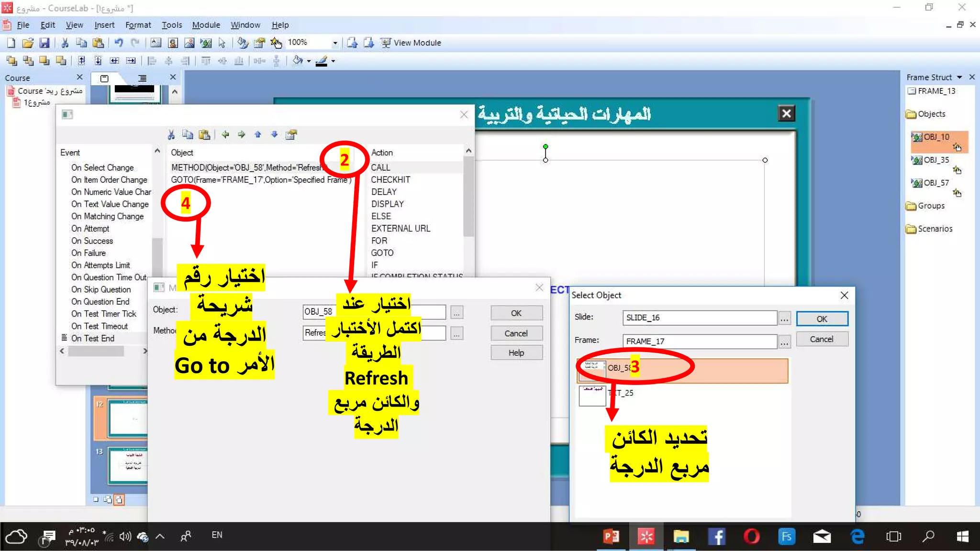Click Help in the method dialog
The width and height of the screenshot is (980, 551).
click(516, 353)
